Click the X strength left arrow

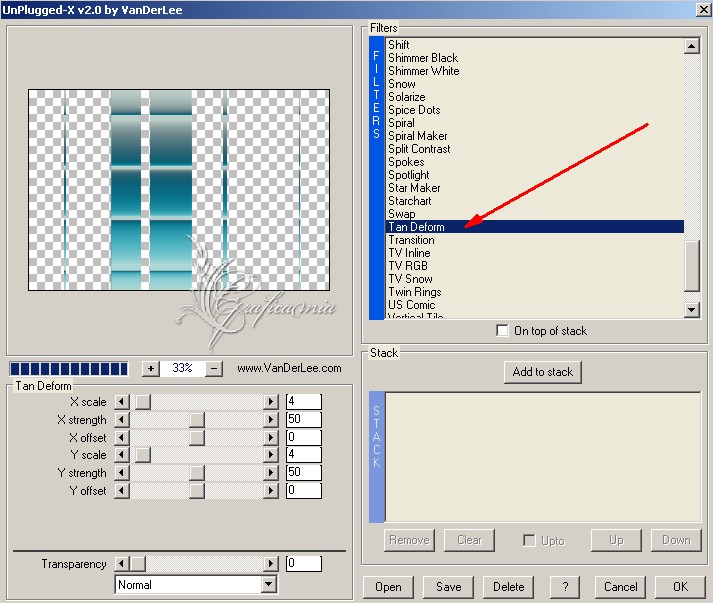(122, 419)
